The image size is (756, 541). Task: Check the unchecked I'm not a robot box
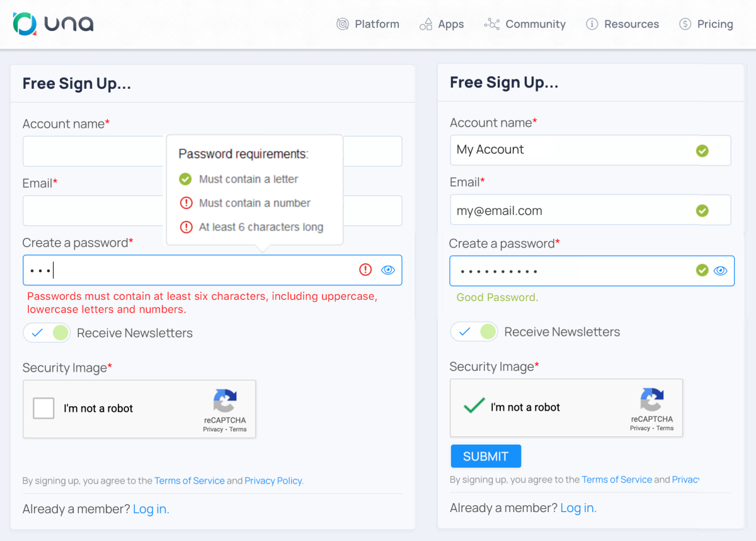coord(43,408)
